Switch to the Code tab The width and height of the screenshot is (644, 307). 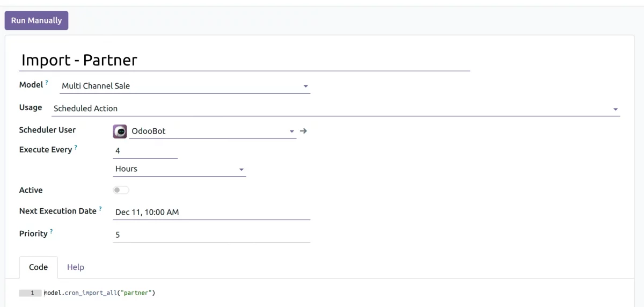coord(38,267)
